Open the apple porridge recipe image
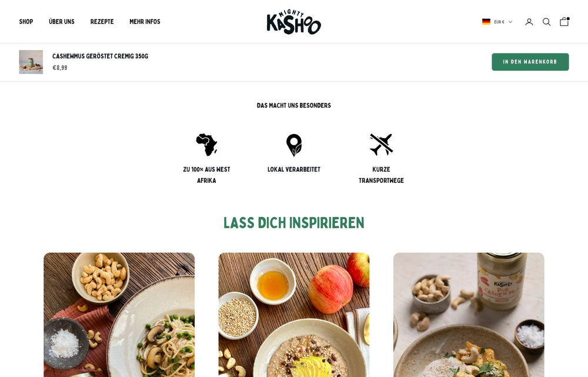This screenshot has width=588, height=377. [x=294, y=315]
